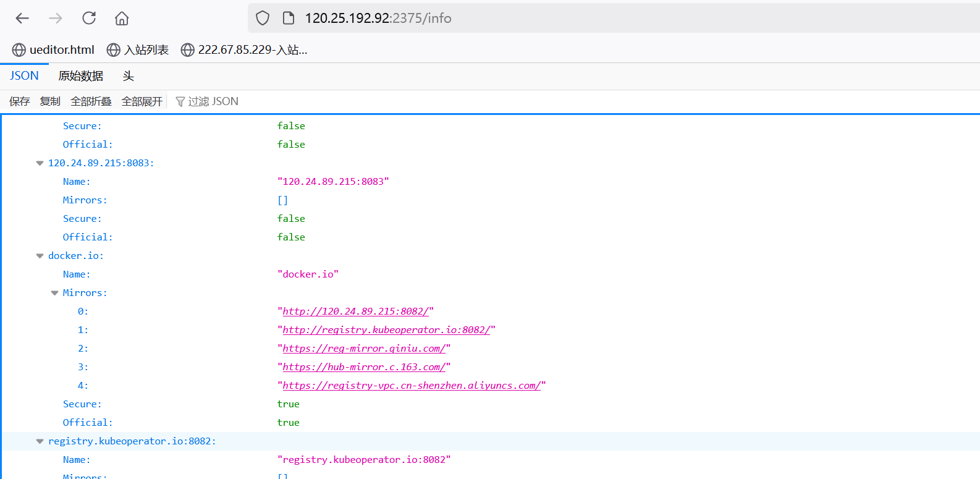Collapse the docker.io node
The image size is (980, 479).
40,256
